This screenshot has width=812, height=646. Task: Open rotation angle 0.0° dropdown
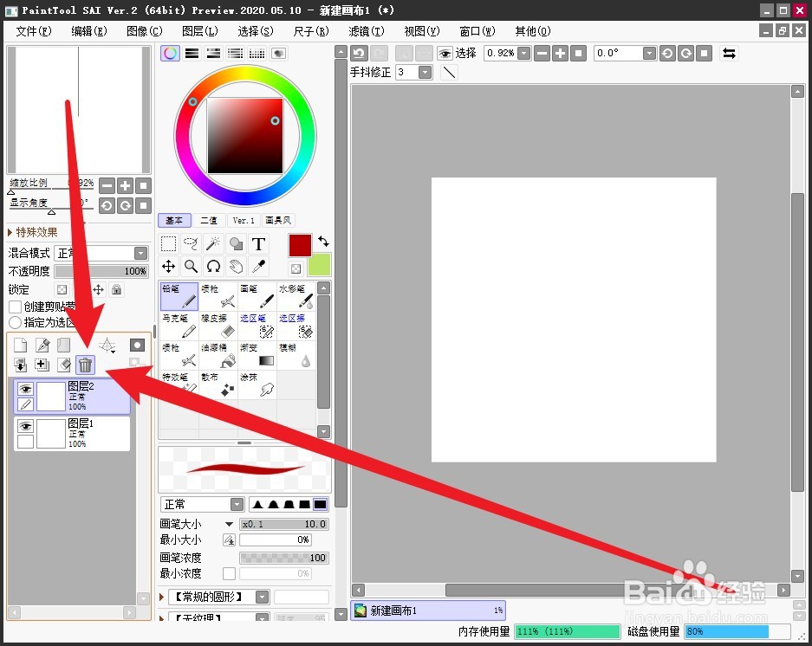[x=649, y=54]
